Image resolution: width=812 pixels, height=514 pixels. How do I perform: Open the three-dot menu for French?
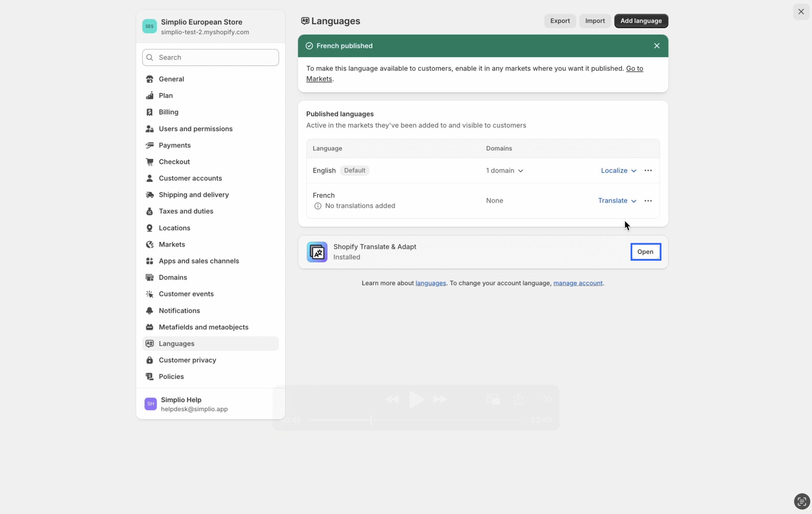pos(648,201)
